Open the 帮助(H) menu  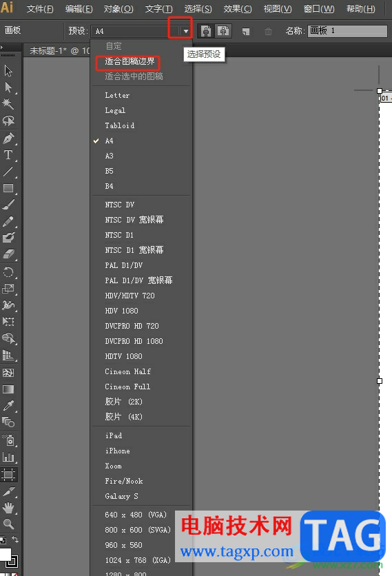tap(361, 8)
